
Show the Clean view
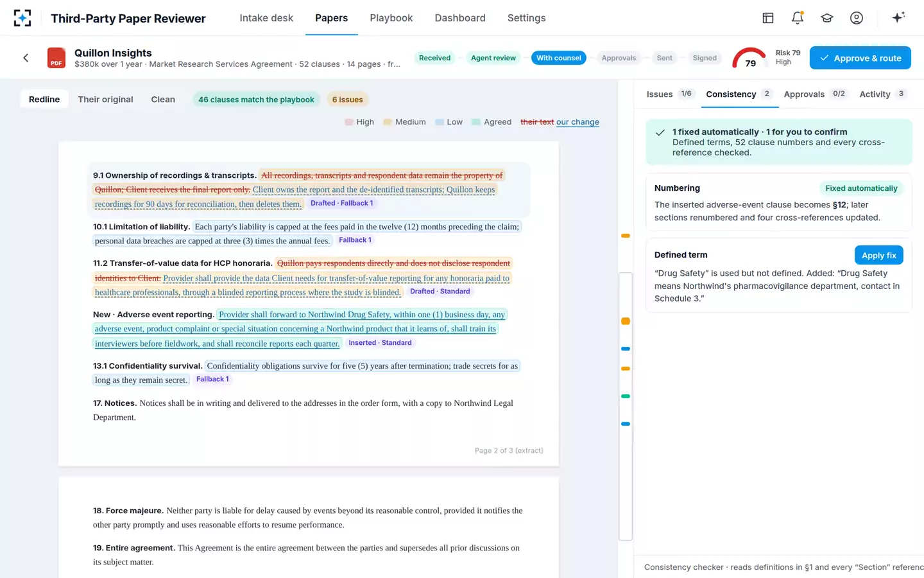163,100
